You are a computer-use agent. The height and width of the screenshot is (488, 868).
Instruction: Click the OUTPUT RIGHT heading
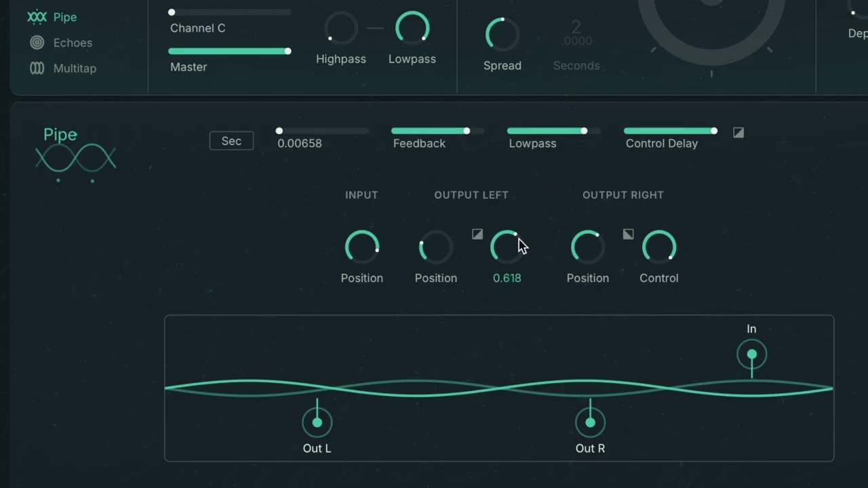[x=623, y=195]
